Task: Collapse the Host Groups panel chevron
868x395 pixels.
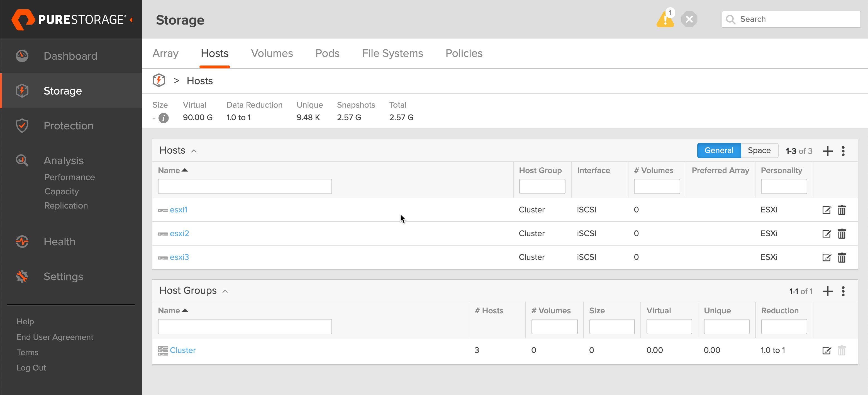Action: coord(225,291)
